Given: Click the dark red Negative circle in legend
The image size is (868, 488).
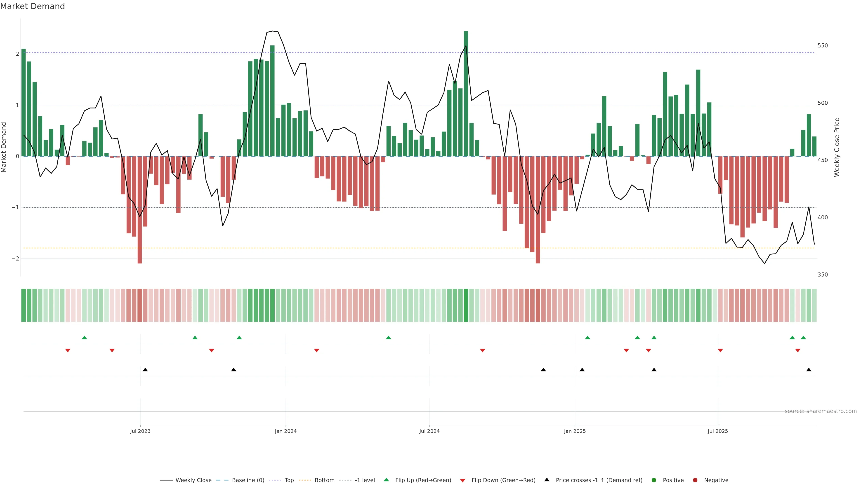Looking at the screenshot, I should [695, 480].
